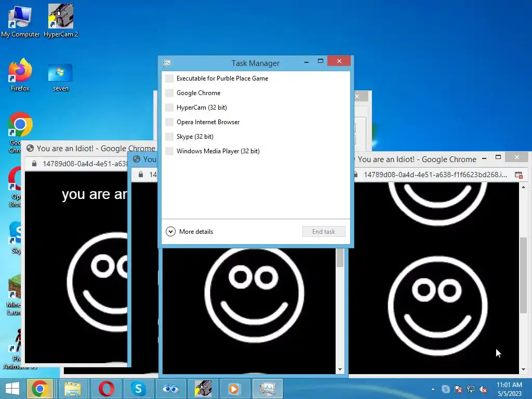The width and height of the screenshot is (532, 399).
Task: Maximize the Task Manager window
Action: point(320,61)
